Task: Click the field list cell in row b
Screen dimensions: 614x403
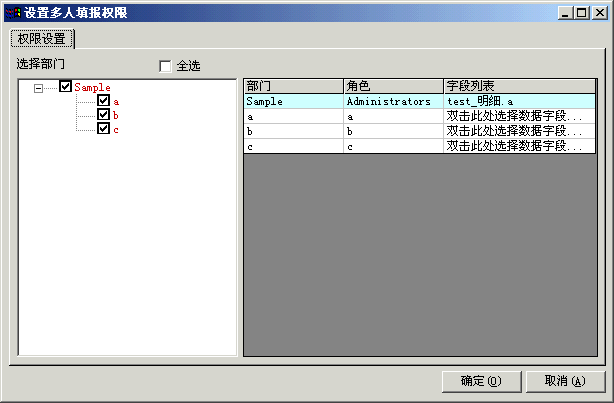Action: (520, 131)
